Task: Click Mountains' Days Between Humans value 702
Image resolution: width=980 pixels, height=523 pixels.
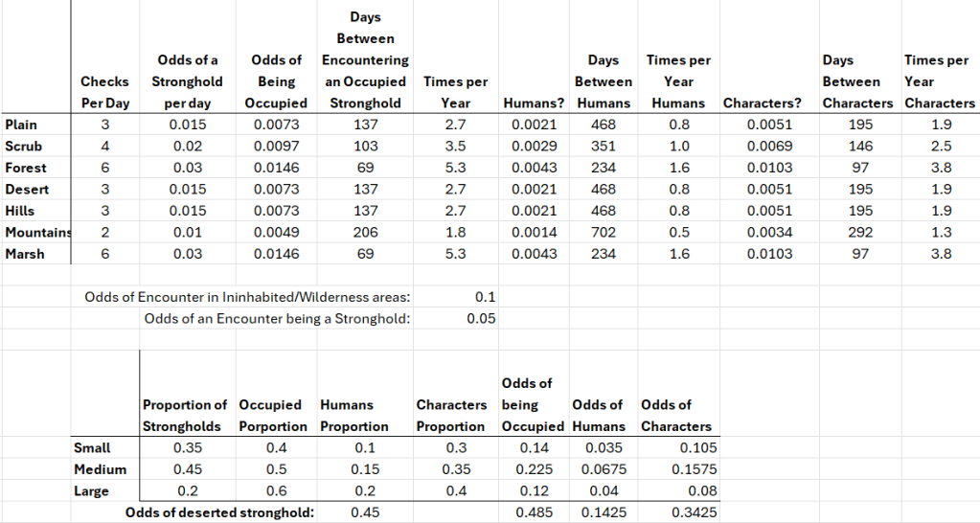Action: 604,233
